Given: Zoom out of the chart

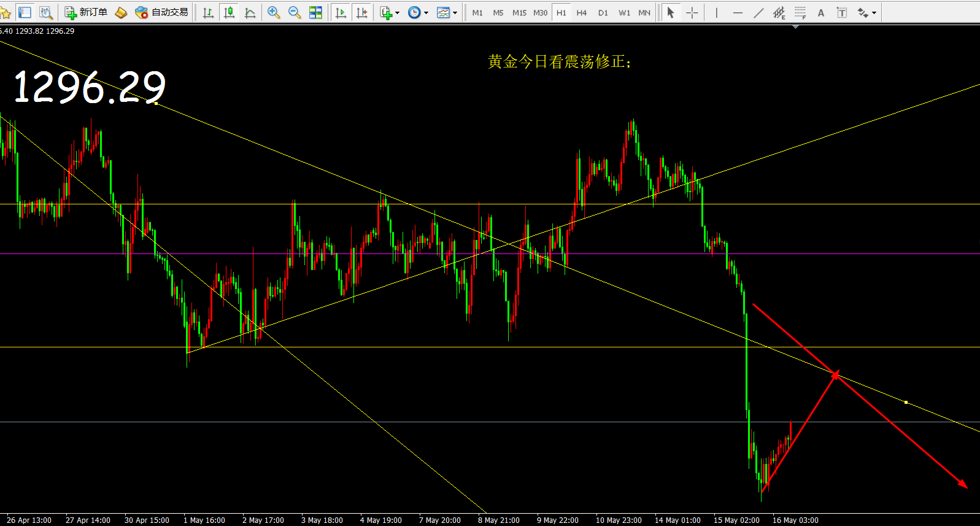Looking at the screenshot, I should [295, 12].
